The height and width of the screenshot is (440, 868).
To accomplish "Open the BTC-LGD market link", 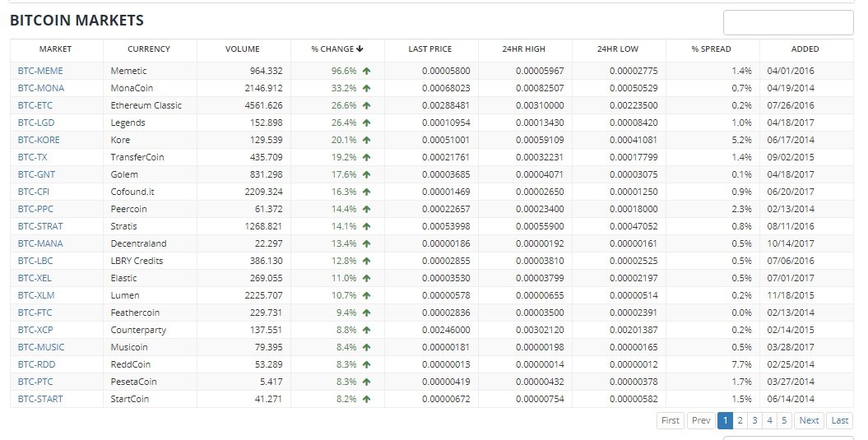I will point(36,123).
